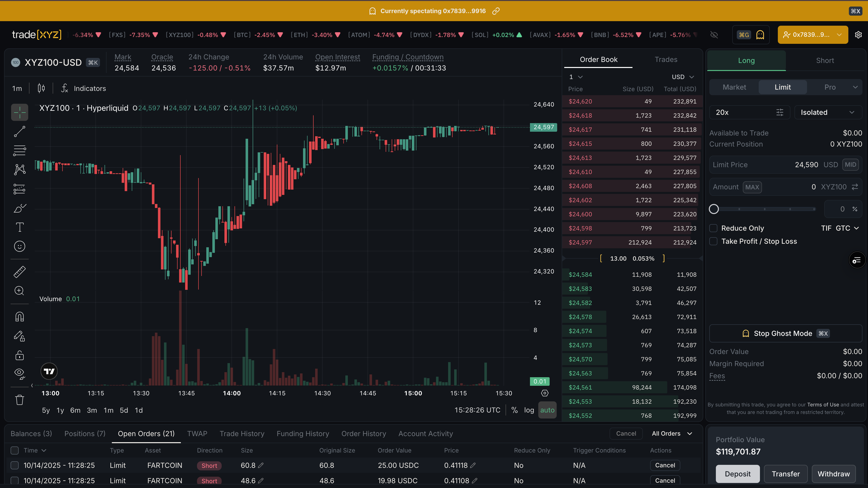This screenshot has height=488, width=868.
Task: Click the emoji sticker tool icon
Action: point(20,246)
